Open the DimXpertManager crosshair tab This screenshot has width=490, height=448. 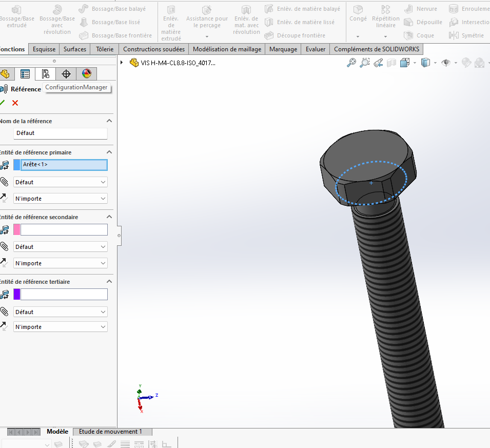pyautogui.click(x=66, y=74)
